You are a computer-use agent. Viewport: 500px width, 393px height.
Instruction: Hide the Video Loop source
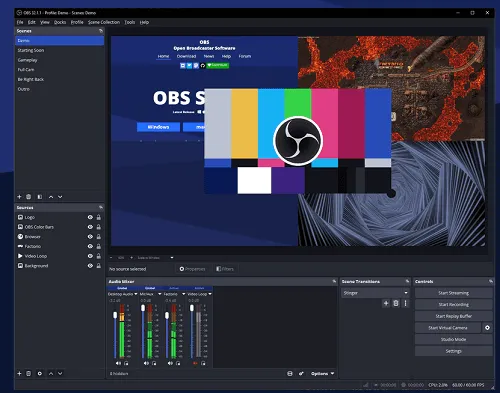coord(90,256)
